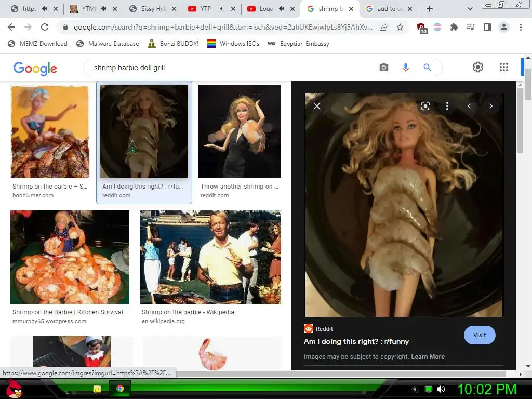This screenshot has width=532, height=399.
Task: Bookmark this page with star icon
Action: (x=400, y=27)
